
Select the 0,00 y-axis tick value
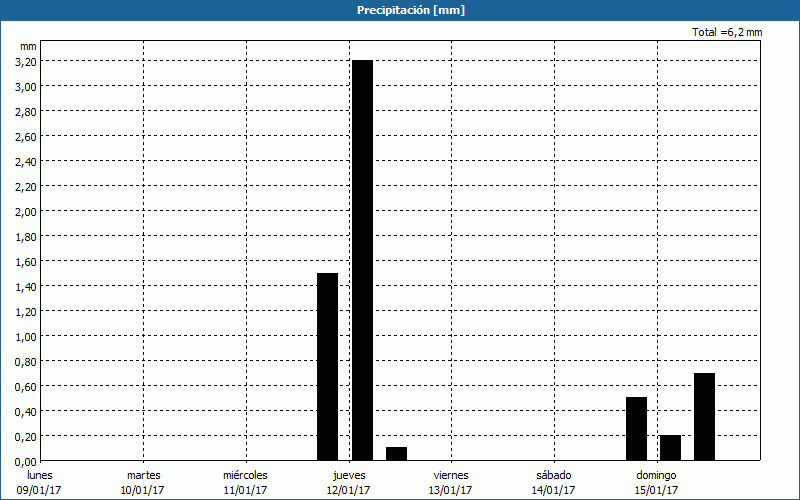[x=26, y=461]
